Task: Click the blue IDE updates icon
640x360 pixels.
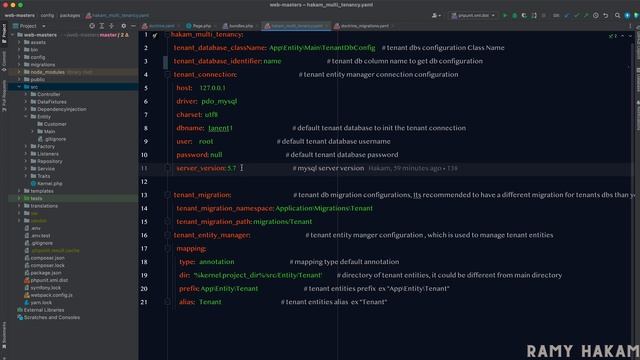Action: 627,16
